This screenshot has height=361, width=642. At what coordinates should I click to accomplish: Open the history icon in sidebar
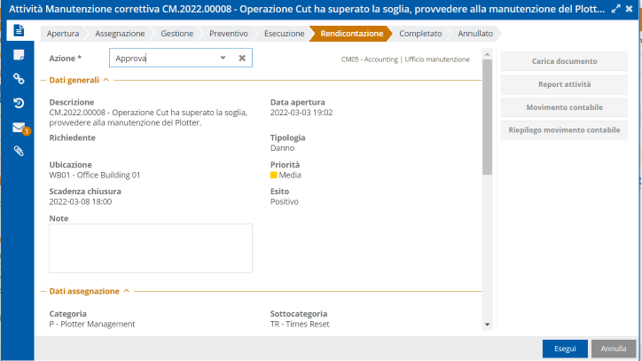tap(18, 103)
